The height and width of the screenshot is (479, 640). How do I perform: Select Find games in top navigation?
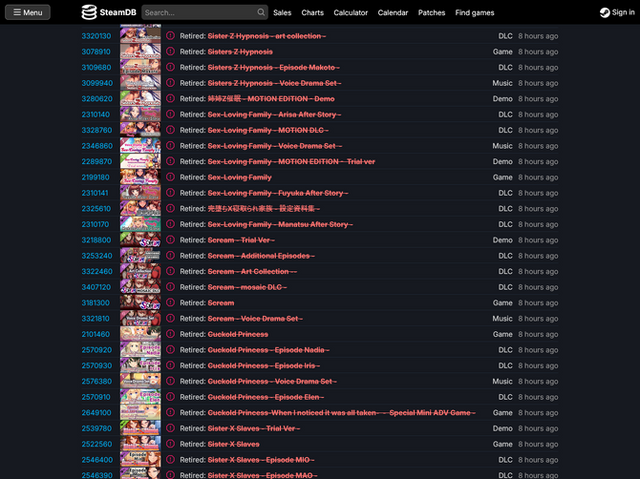[x=474, y=13]
